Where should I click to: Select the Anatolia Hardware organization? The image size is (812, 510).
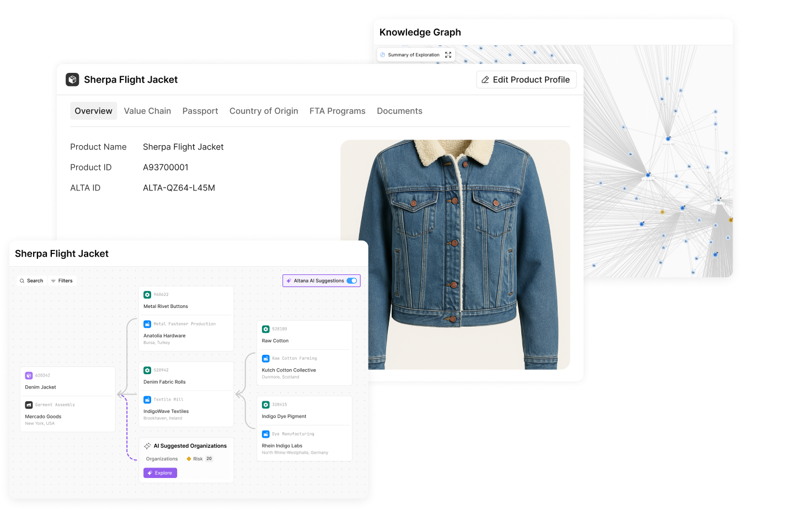[164, 336]
